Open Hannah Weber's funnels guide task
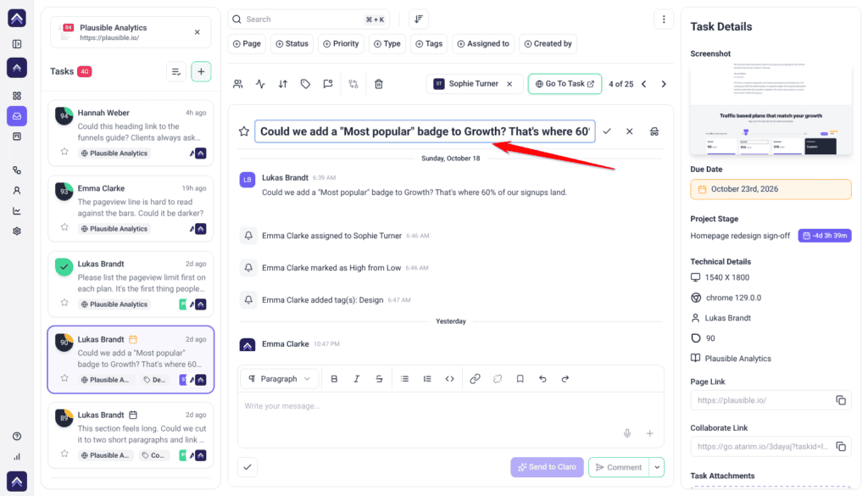 point(131,133)
